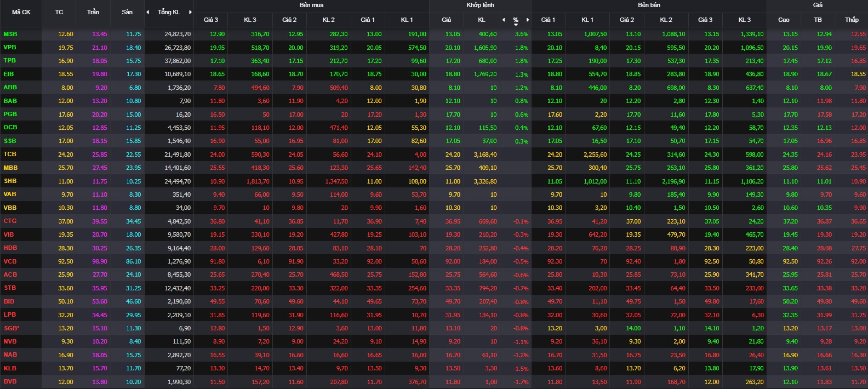This screenshot has width=868, height=389.
Task: Click EIB matched volume 1,769,20
Action: 485,74
